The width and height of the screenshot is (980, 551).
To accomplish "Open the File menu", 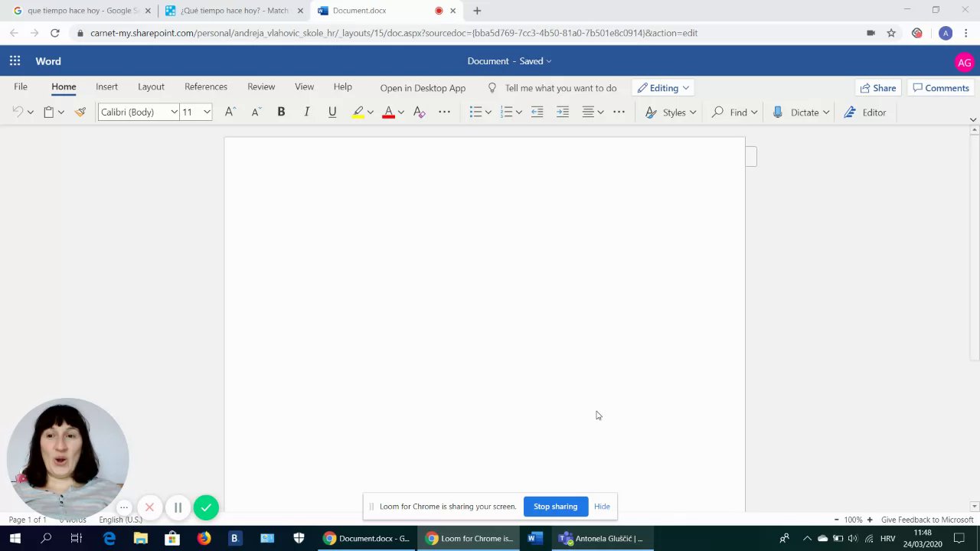I will [21, 87].
